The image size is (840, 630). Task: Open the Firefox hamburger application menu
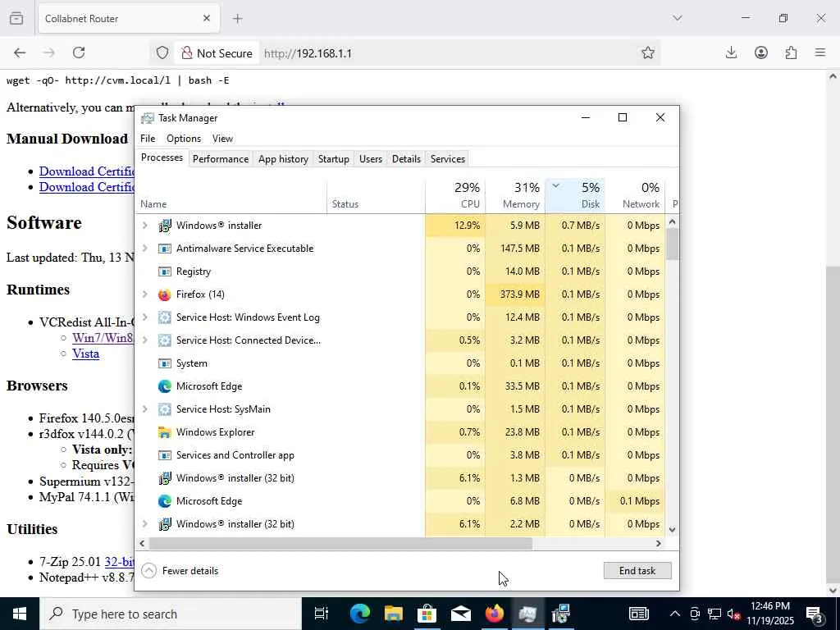click(820, 52)
